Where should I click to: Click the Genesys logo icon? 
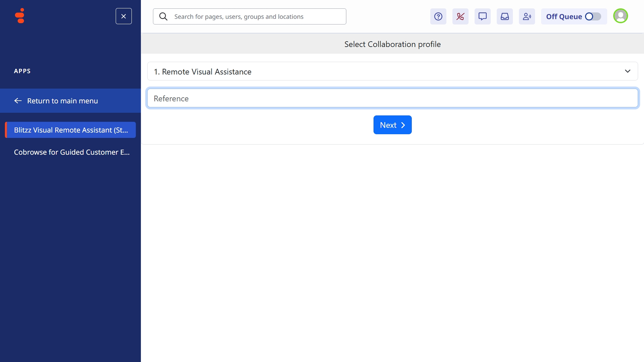coord(20,16)
